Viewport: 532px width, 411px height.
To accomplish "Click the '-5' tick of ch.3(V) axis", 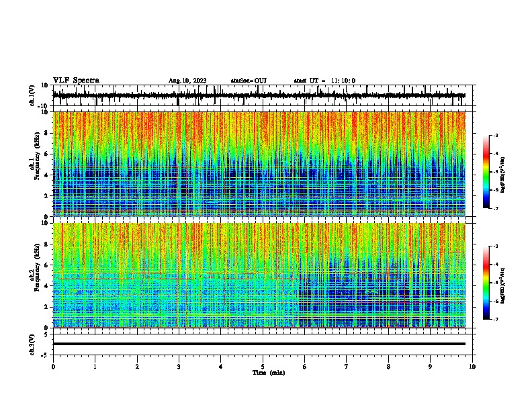I will 46,355.
